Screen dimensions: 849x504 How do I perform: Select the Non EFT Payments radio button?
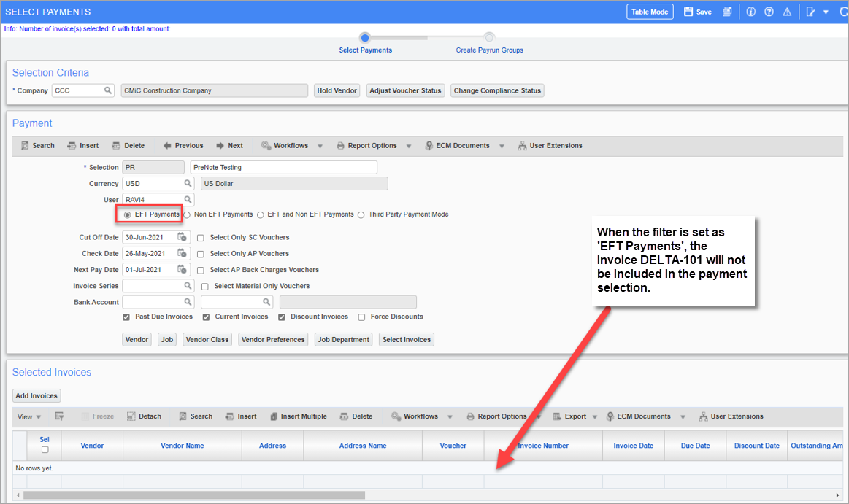point(188,214)
